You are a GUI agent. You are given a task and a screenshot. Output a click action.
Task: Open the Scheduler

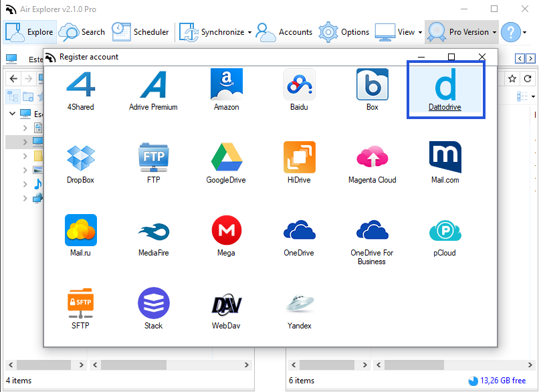140,32
